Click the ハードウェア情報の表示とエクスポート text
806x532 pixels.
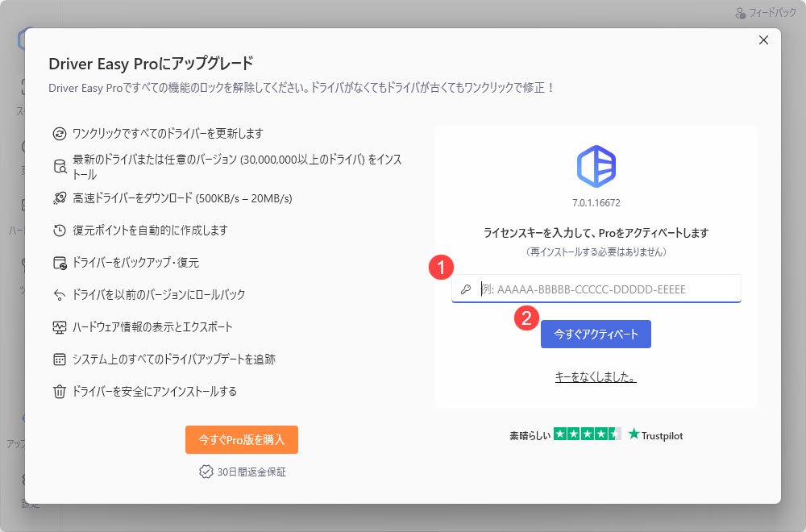click(x=152, y=327)
